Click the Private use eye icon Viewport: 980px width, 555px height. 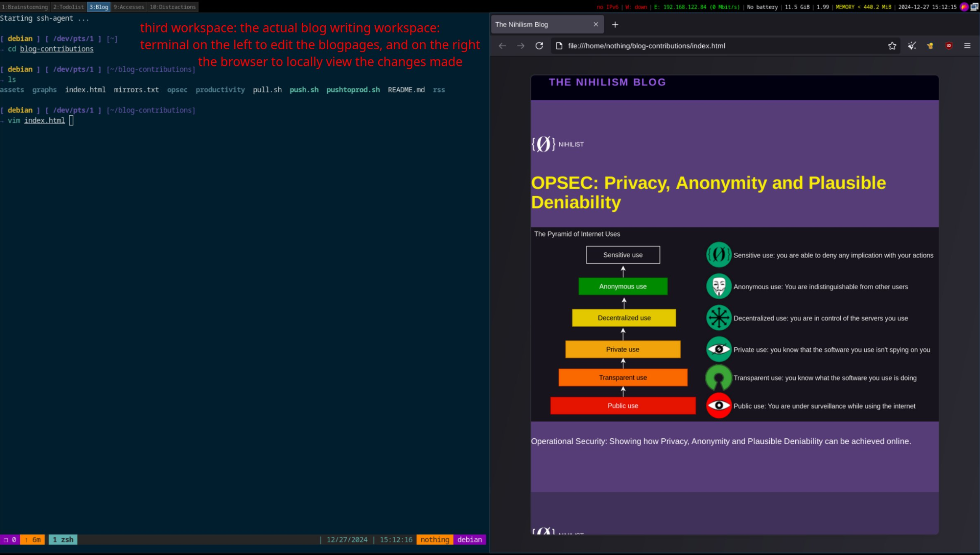point(718,349)
